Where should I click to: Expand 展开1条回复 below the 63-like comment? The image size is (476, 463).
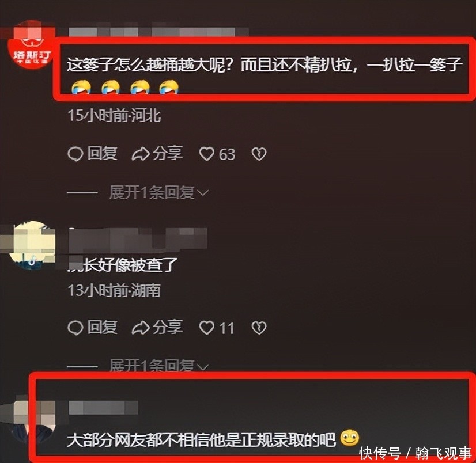tap(159, 193)
